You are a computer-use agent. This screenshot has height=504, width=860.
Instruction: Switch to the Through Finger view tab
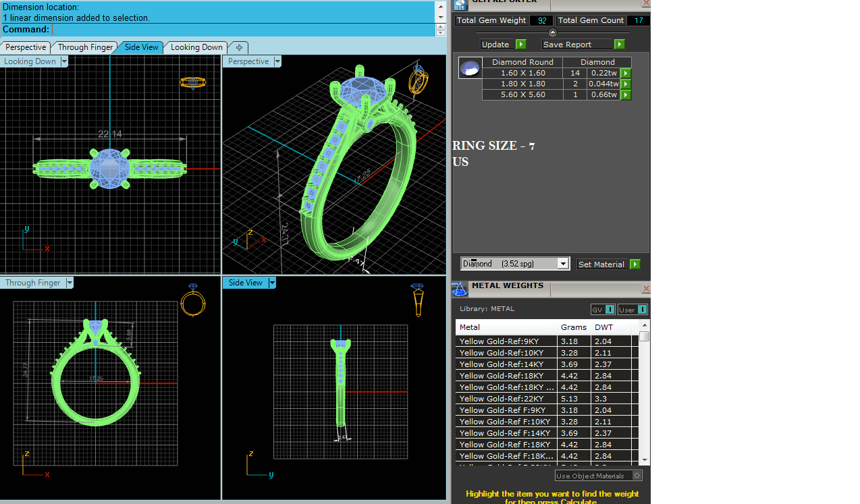click(85, 47)
